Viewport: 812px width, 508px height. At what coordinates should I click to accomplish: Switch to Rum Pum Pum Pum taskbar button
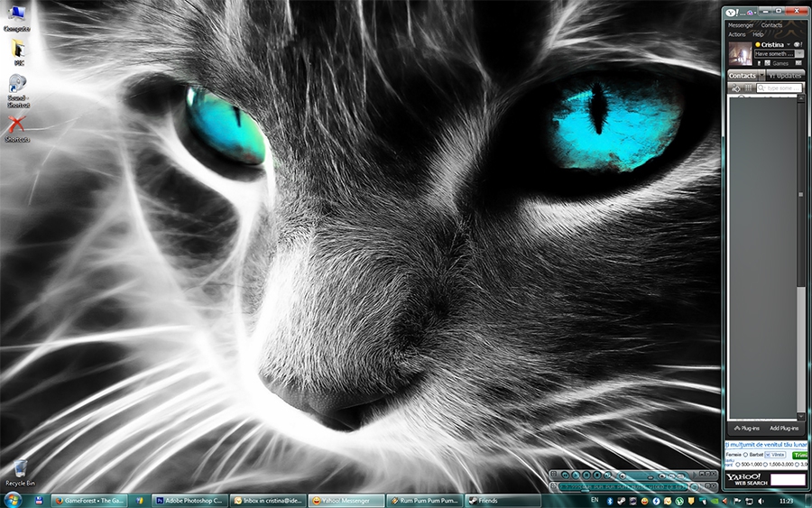(424, 501)
